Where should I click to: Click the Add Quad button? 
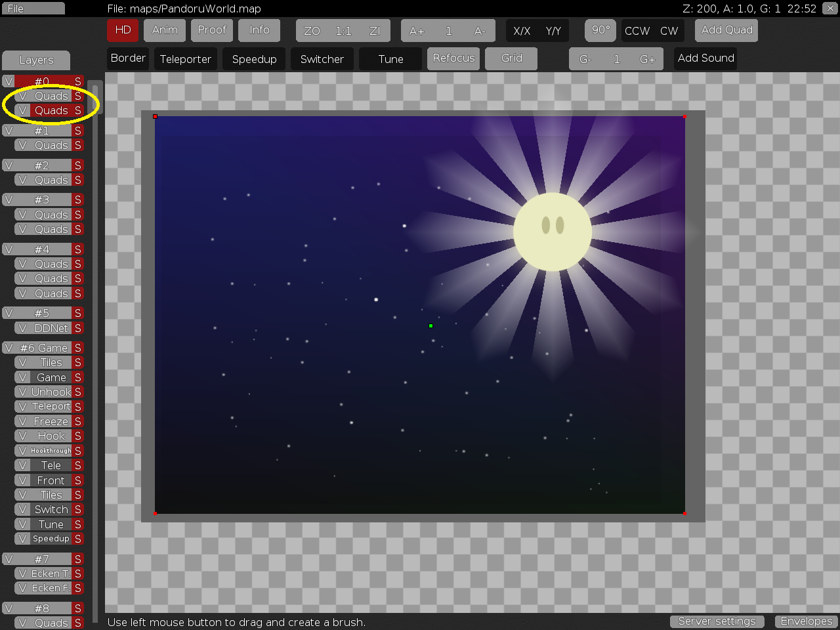coord(726,30)
